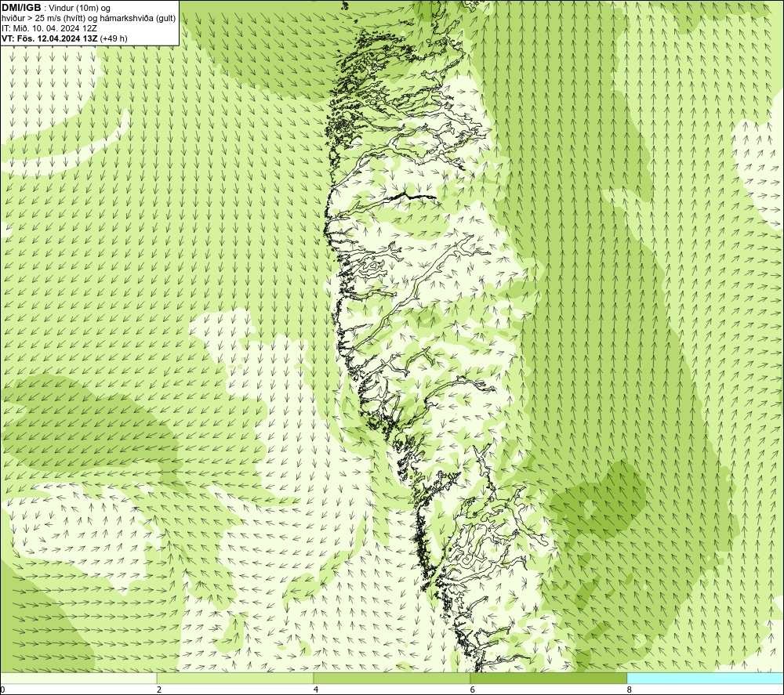This screenshot has height=695, width=784.
Task: Click the 6–8 dark green color band
Action: point(549,678)
